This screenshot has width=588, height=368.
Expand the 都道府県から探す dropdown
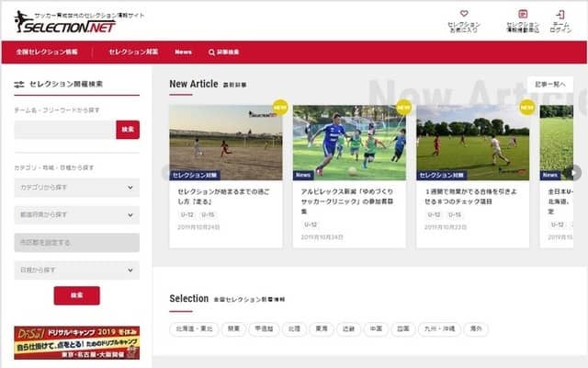pos(76,215)
